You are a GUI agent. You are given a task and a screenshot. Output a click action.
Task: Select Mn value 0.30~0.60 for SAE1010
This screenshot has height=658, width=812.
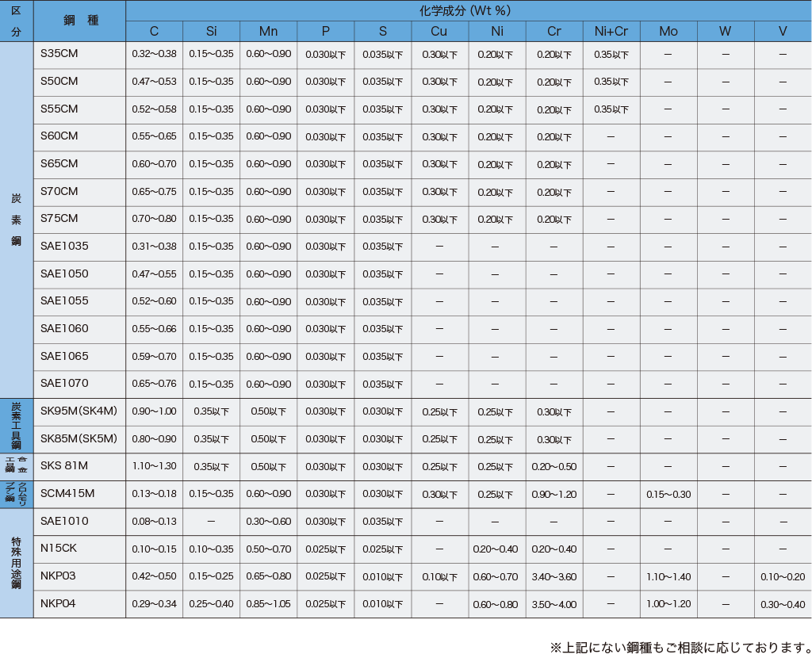click(x=268, y=522)
